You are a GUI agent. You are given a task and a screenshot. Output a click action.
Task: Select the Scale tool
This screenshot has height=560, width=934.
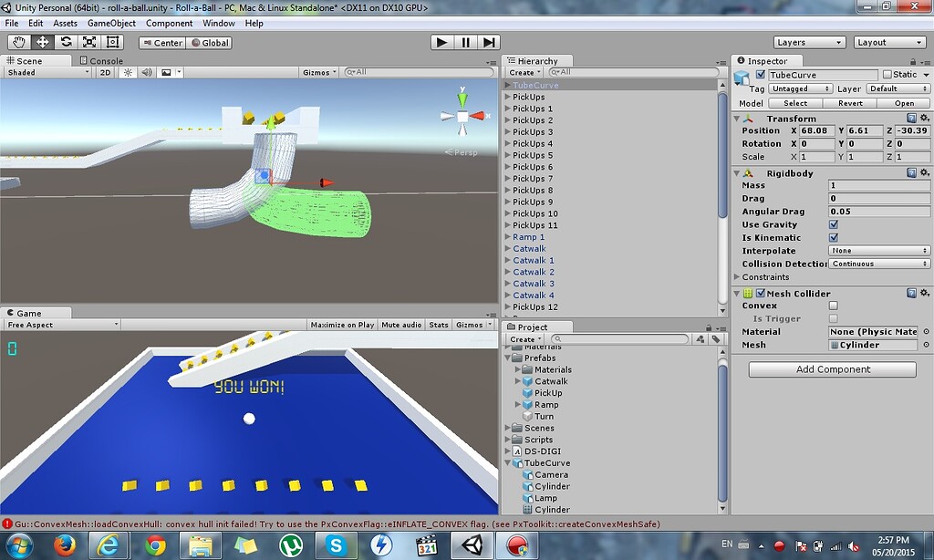point(88,42)
